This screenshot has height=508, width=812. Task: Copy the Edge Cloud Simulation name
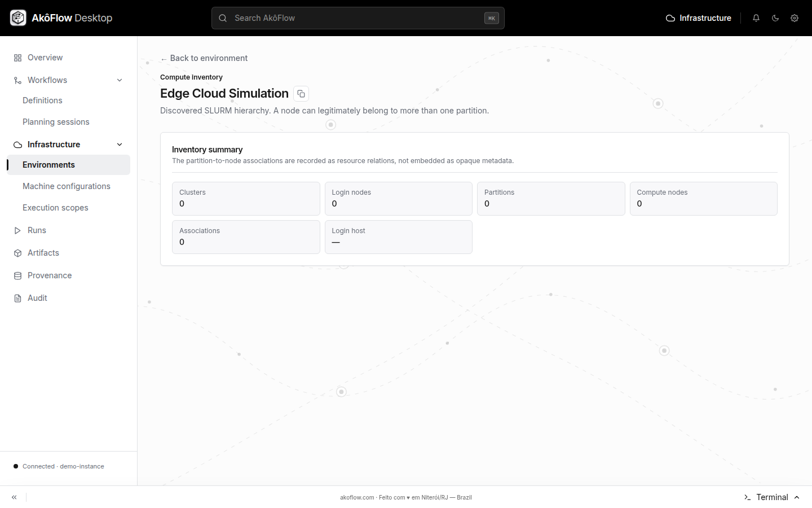point(301,94)
